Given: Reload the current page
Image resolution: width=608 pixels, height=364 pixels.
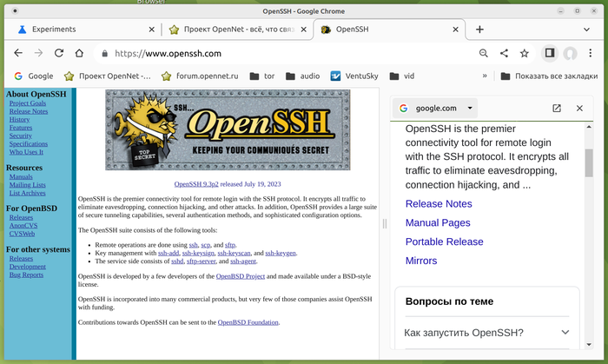Looking at the screenshot, I should coord(59,53).
